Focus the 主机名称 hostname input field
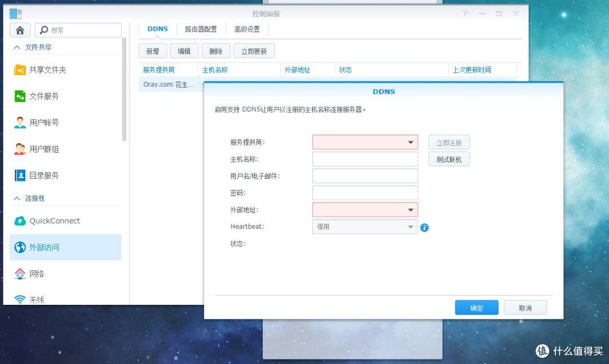 click(365, 159)
